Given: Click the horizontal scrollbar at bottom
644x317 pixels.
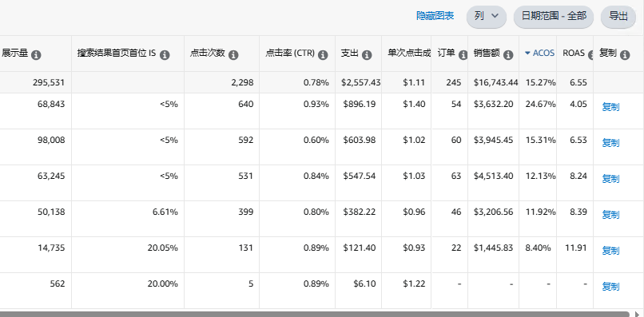Looking at the screenshot, I should tap(315, 314).
